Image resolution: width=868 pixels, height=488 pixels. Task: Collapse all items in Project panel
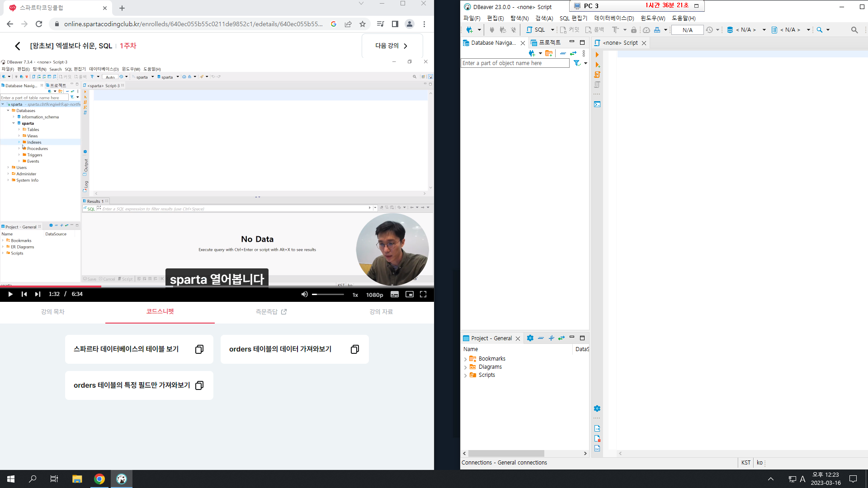click(541, 338)
